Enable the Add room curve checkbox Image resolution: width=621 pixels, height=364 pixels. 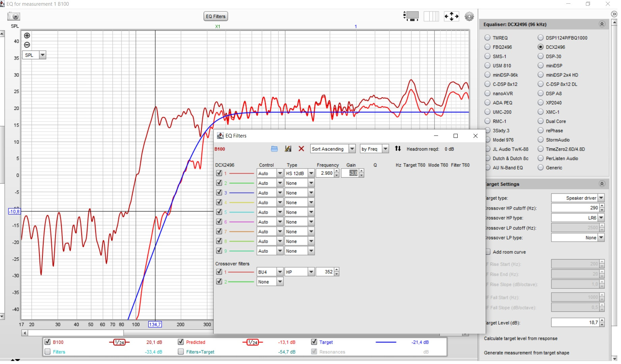pos(488,252)
